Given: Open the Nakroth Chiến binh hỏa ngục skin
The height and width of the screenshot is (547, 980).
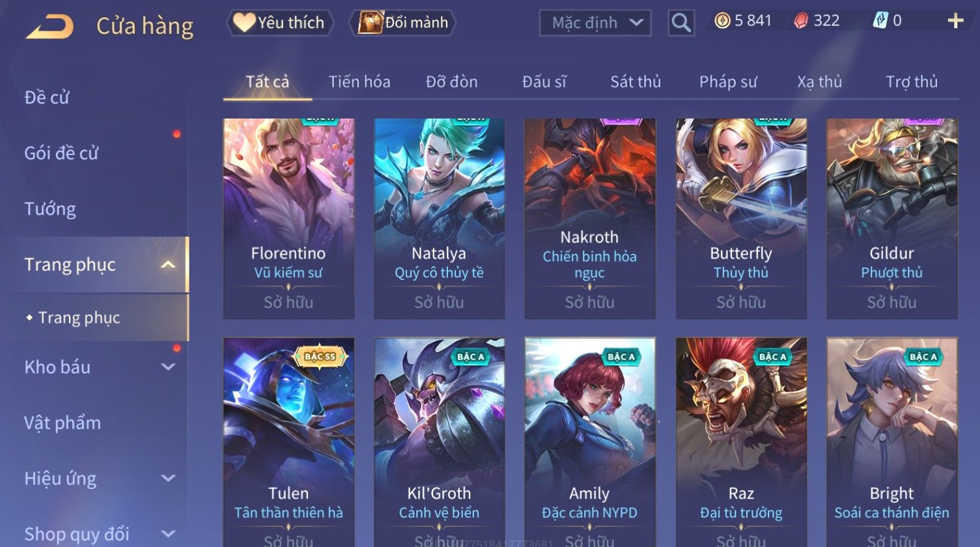Looking at the screenshot, I should 590,219.
